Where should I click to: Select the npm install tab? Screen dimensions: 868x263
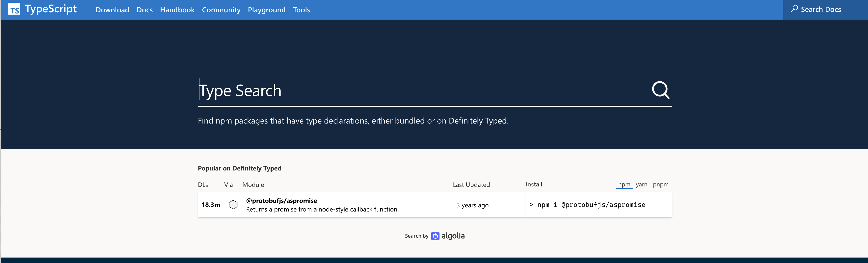[624, 184]
